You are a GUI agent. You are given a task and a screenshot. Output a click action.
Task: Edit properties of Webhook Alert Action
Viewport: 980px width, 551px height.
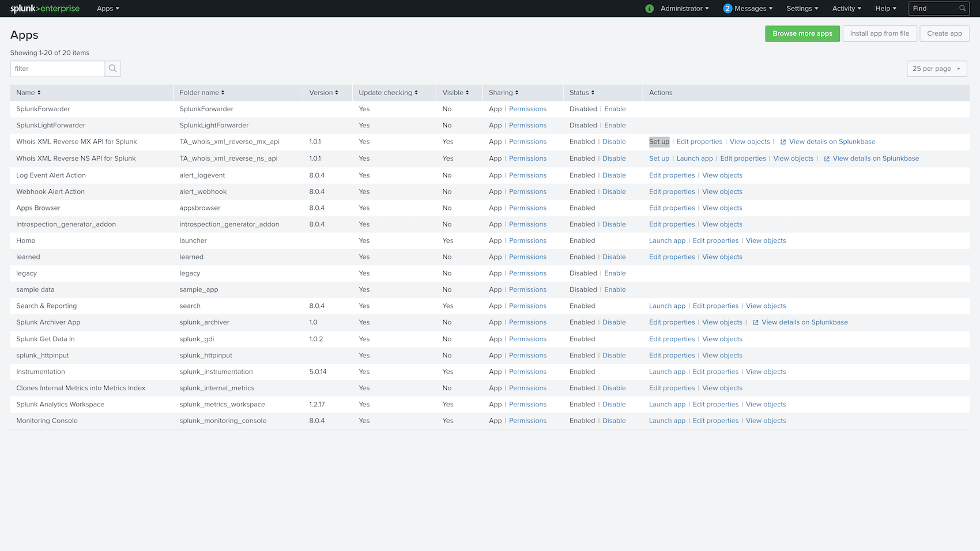(x=672, y=191)
